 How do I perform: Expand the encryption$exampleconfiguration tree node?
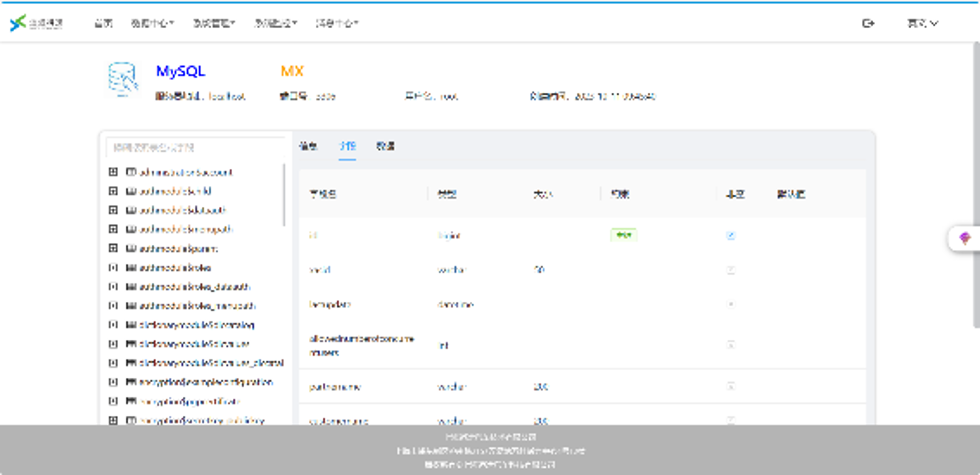tap(113, 382)
